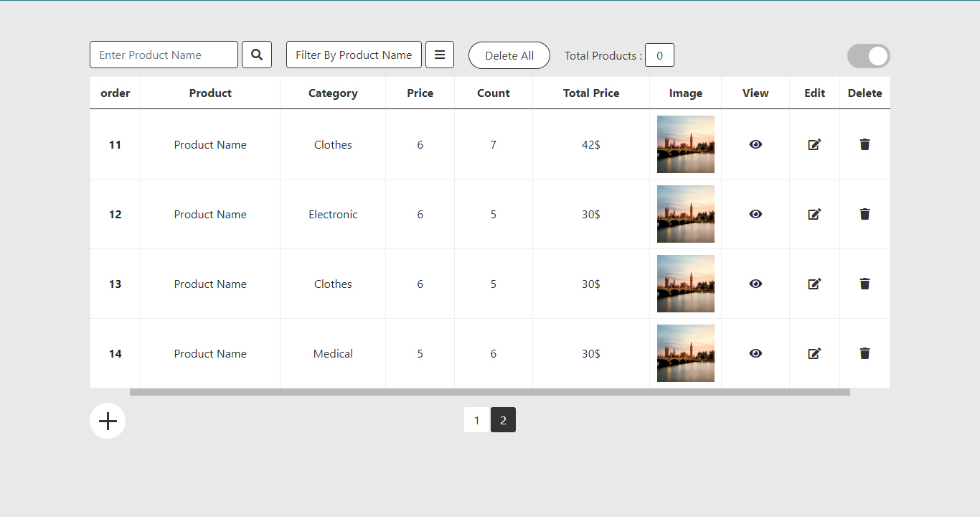View product in order 13 row

tap(755, 284)
